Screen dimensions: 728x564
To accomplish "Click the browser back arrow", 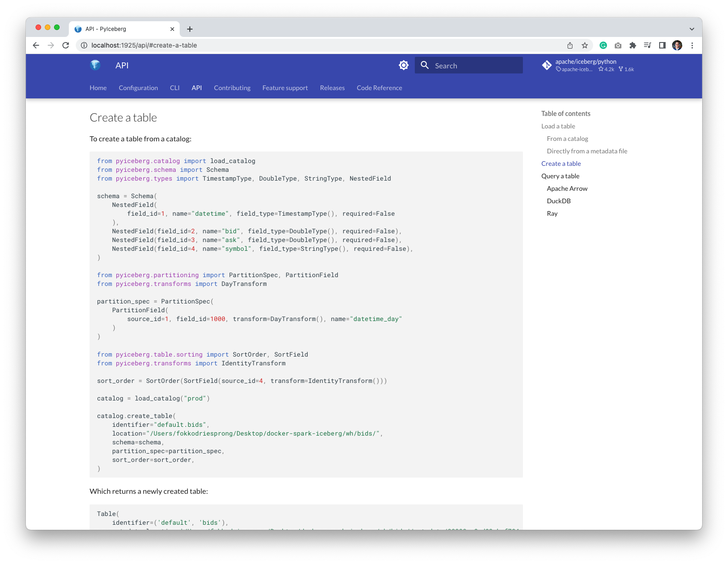I will point(36,45).
